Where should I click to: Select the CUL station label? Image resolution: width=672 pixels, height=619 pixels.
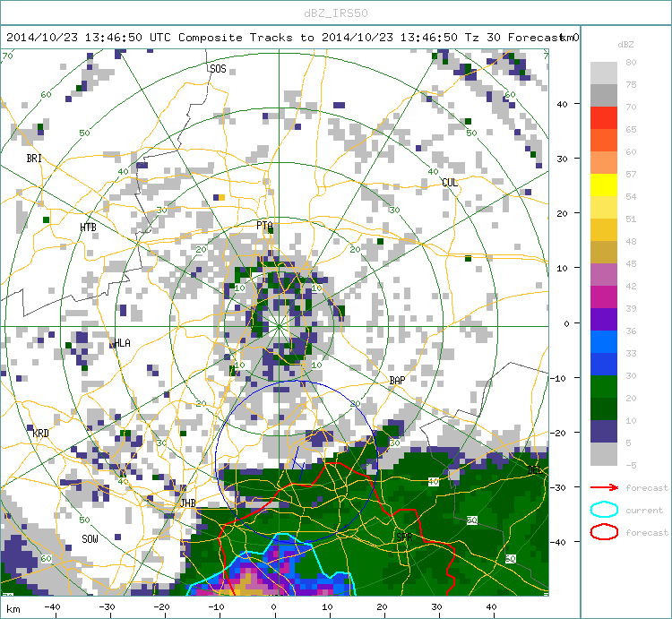coord(450,183)
